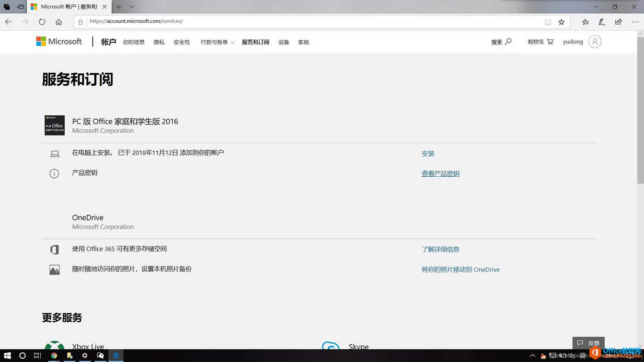Add page to favorites with star
Screen dimensions: 644x362
click(x=562, y=22)
